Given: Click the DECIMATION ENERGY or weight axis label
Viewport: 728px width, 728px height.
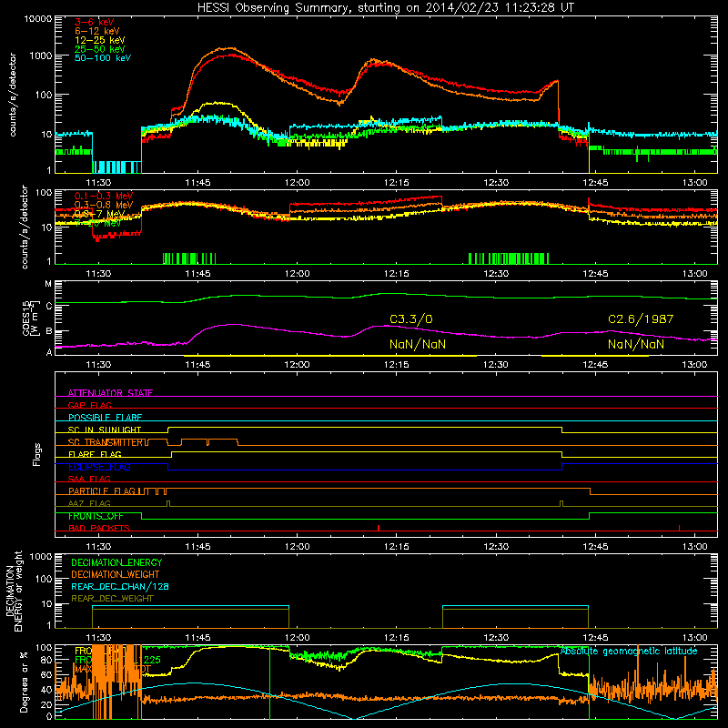Looking at the screenshot, I should (x=14, y=591).
